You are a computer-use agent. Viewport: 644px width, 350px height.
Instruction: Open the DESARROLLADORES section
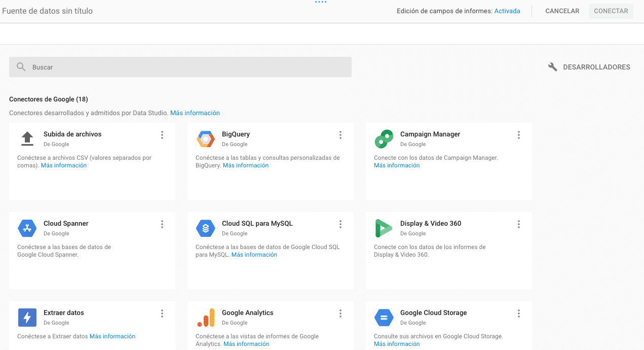click(x=589, y=67)
